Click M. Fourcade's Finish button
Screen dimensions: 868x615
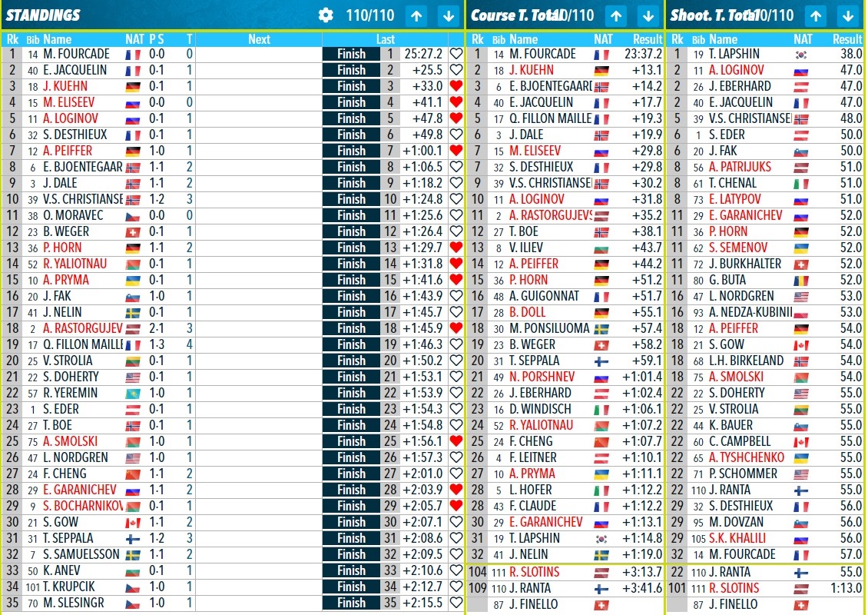pos(351,54)
